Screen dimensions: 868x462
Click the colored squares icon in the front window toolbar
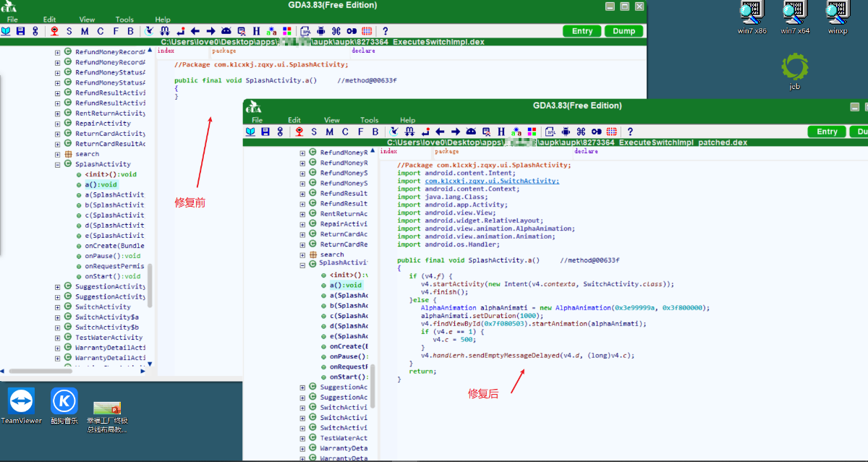532,132
